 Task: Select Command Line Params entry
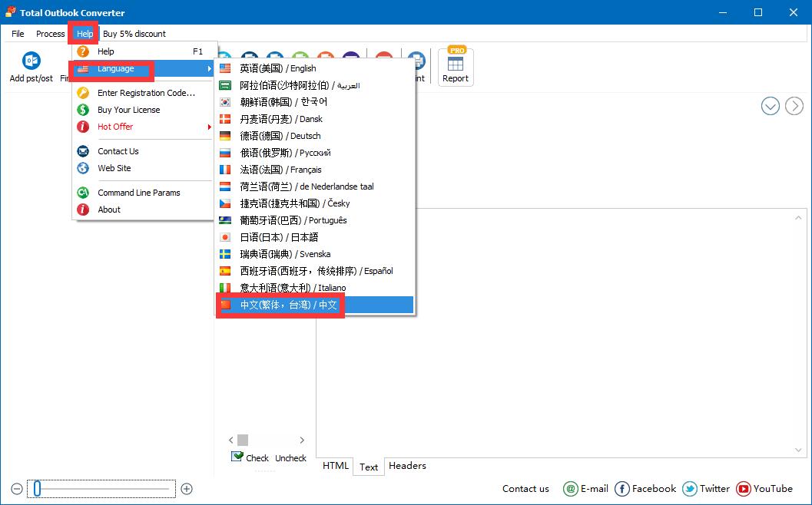point(144,193)
